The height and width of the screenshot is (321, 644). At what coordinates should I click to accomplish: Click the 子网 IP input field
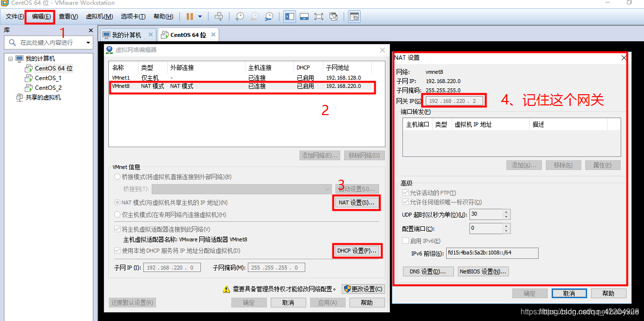coord(172,268)
